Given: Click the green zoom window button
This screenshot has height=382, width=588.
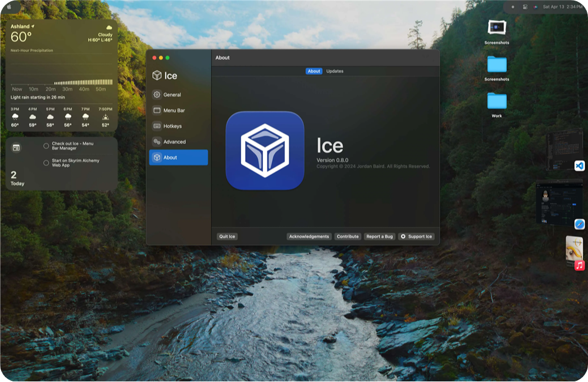Looking at the screenshot, I should 167,58.
